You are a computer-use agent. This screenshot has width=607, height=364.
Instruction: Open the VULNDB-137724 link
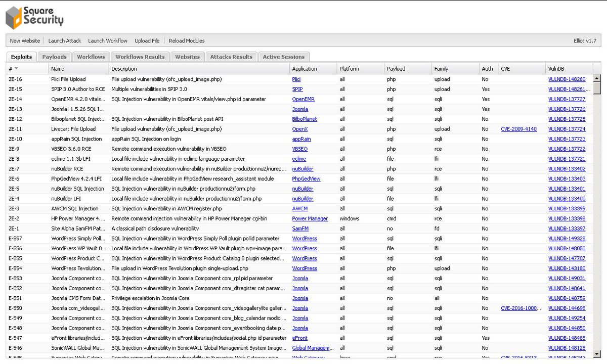567,129
